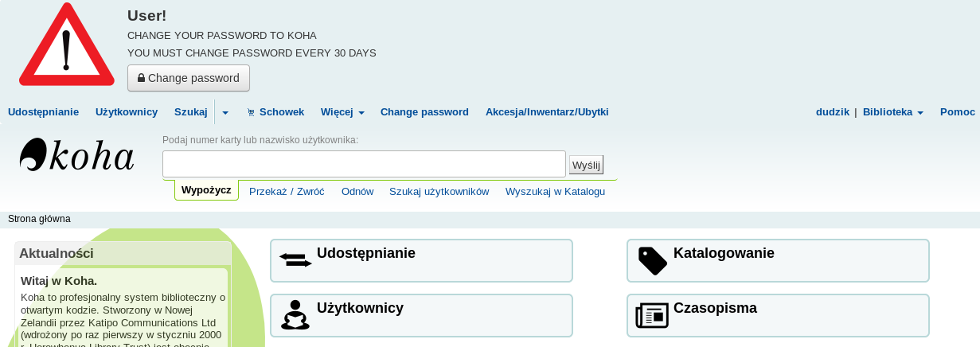Open the Pomoc help link
This screenshot has width=980, height=347.
coord(957,112)
